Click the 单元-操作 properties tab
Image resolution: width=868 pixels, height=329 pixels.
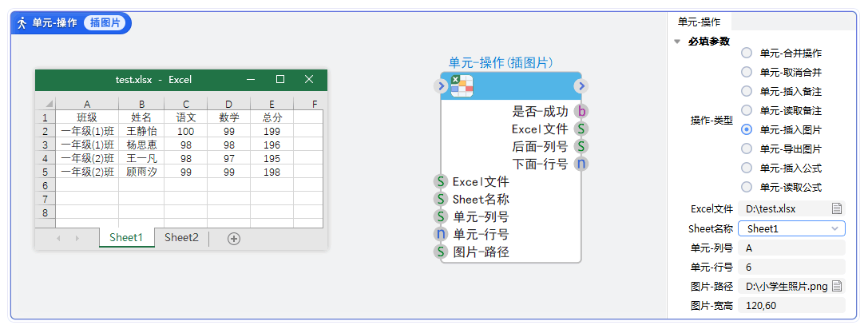tap(699, 22)
